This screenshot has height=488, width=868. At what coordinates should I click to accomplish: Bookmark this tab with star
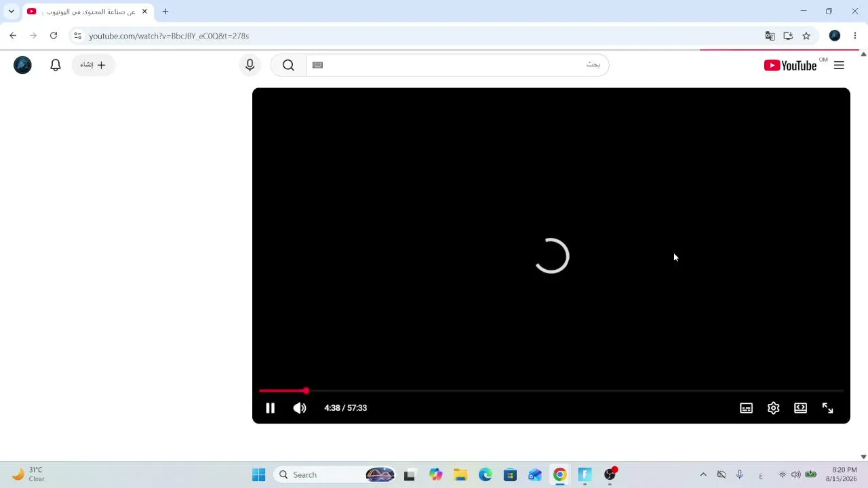click(806, 36)
